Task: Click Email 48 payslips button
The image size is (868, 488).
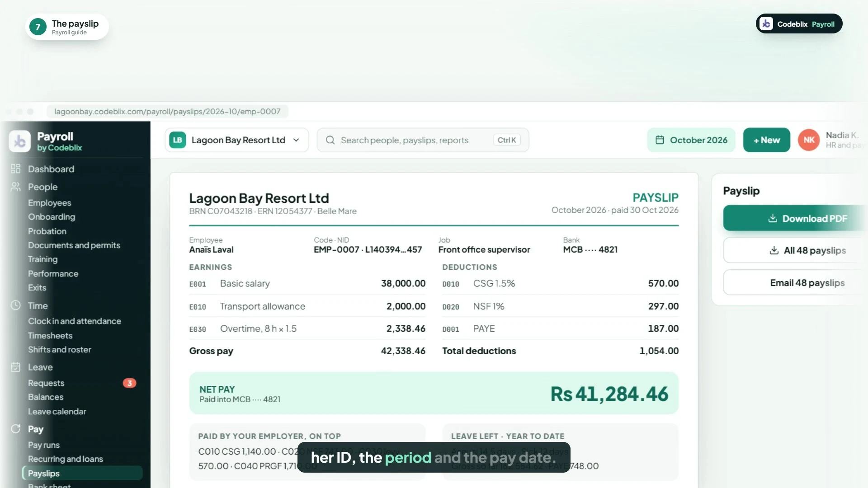Action: [796, 283]
